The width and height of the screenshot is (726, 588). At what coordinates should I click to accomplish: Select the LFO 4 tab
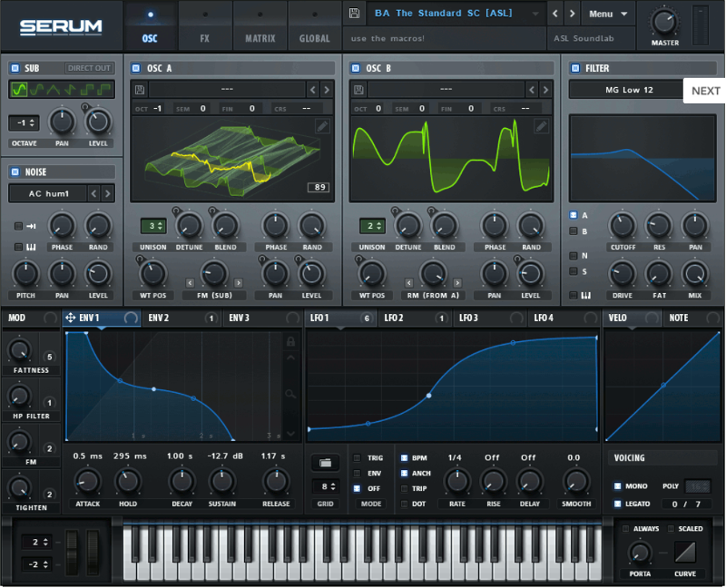[x=564, y=318]
